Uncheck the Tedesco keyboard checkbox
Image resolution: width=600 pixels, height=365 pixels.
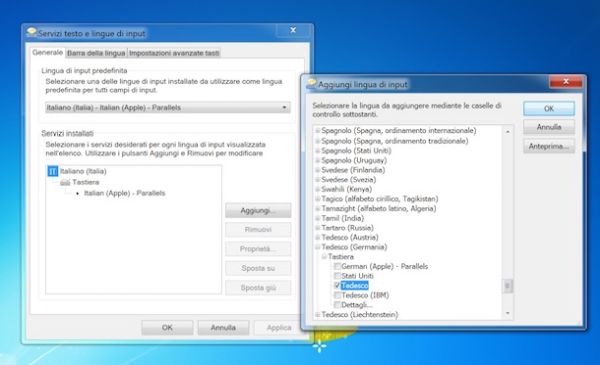337,285
